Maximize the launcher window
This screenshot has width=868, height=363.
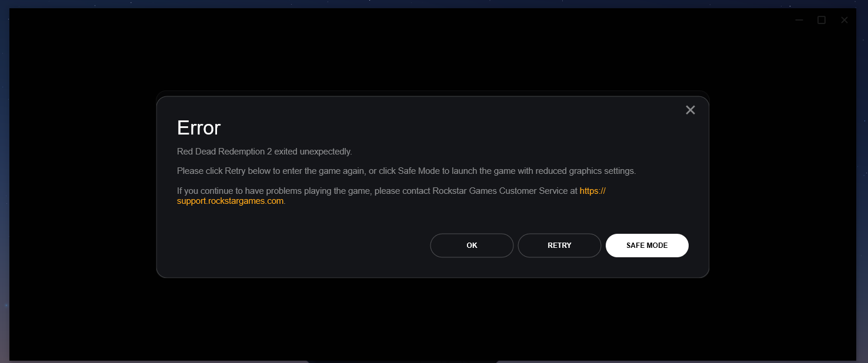pos(822,20)
